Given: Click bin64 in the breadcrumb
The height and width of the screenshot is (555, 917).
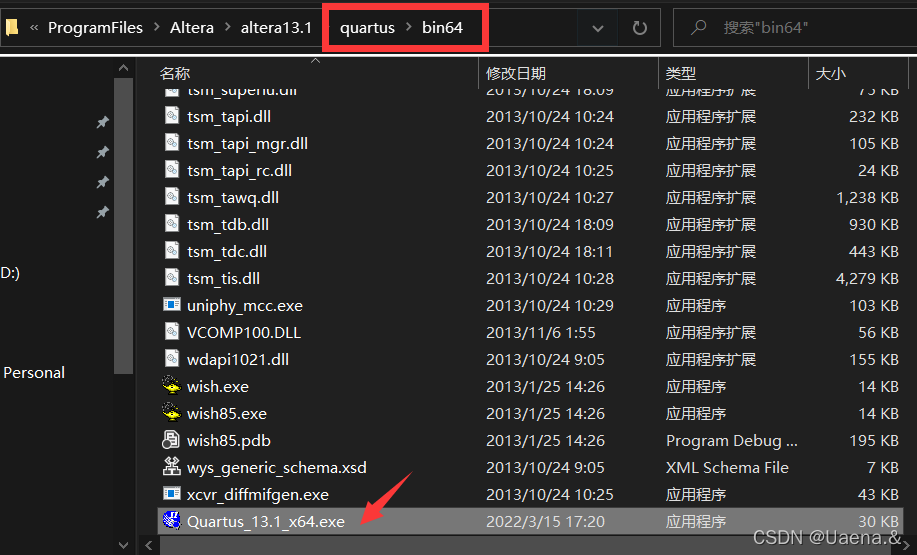Looking at the screenshot, I should [442, 27].
